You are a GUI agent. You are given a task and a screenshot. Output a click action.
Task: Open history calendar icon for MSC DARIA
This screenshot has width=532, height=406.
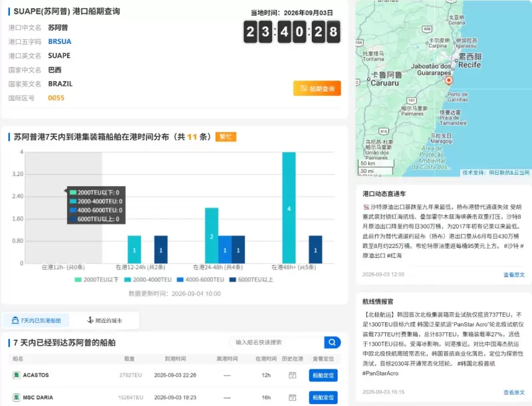293,397
